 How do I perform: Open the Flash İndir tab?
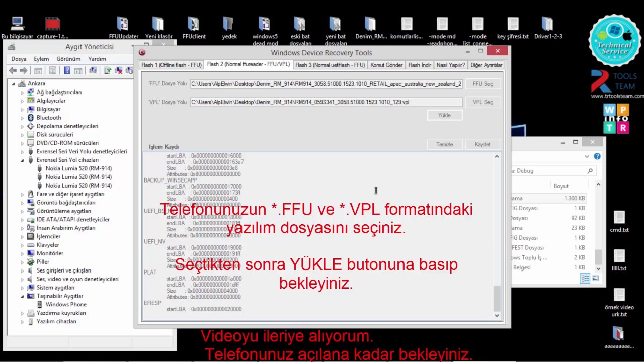[x=420, y=65]
